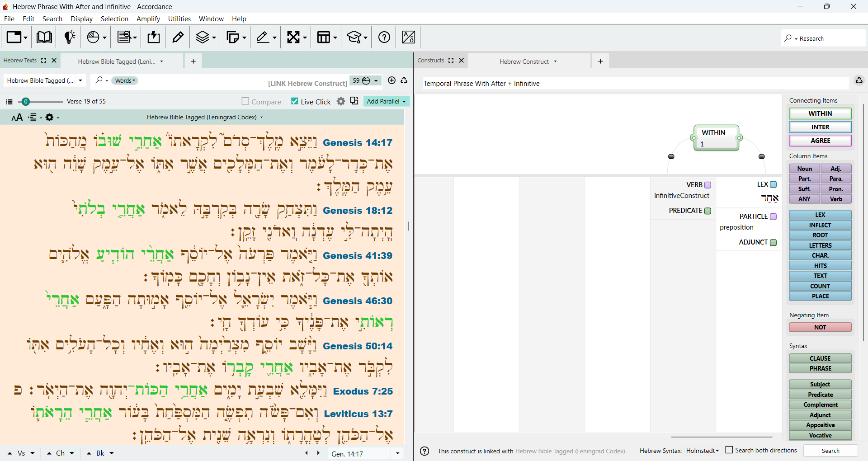Open the help question mark icon
This screenshot has width=868, height=461.
coord(384,37)
